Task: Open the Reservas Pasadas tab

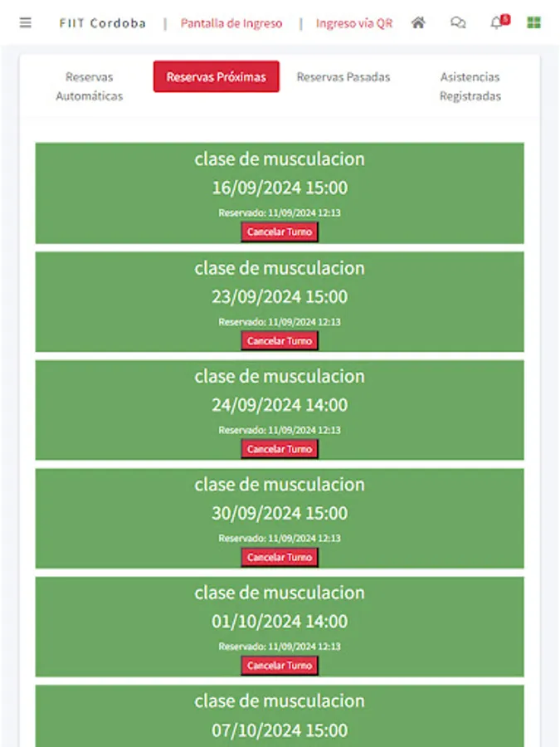Action: 343,76
